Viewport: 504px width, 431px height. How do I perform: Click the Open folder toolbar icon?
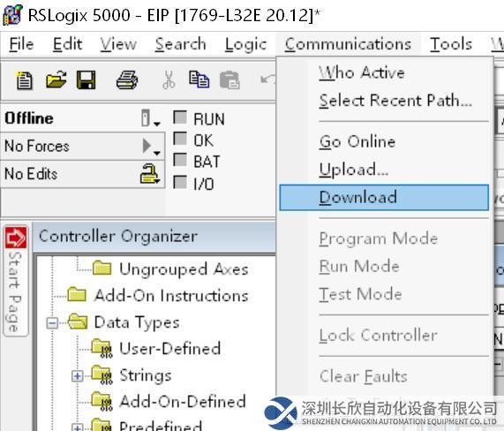56,80
